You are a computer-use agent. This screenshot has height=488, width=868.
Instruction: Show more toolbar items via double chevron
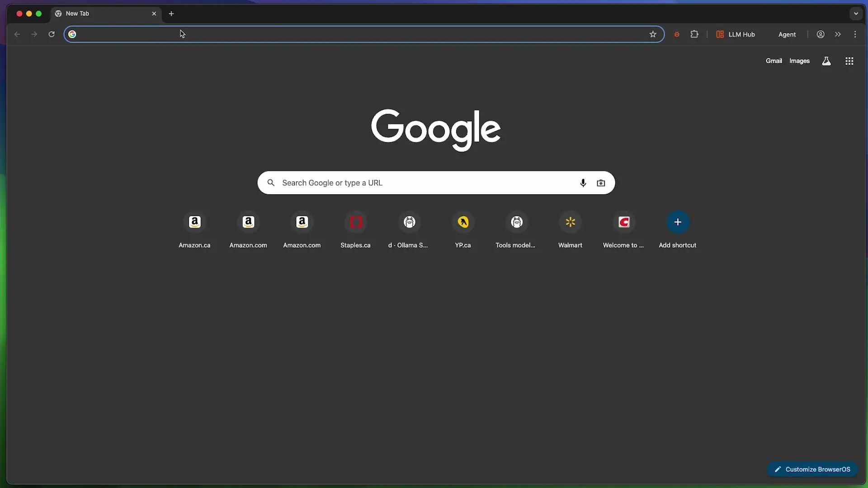coord(838,34)
